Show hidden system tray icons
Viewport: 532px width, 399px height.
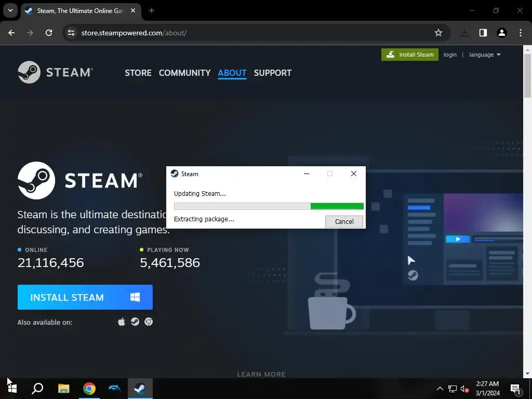coord(440,389)
